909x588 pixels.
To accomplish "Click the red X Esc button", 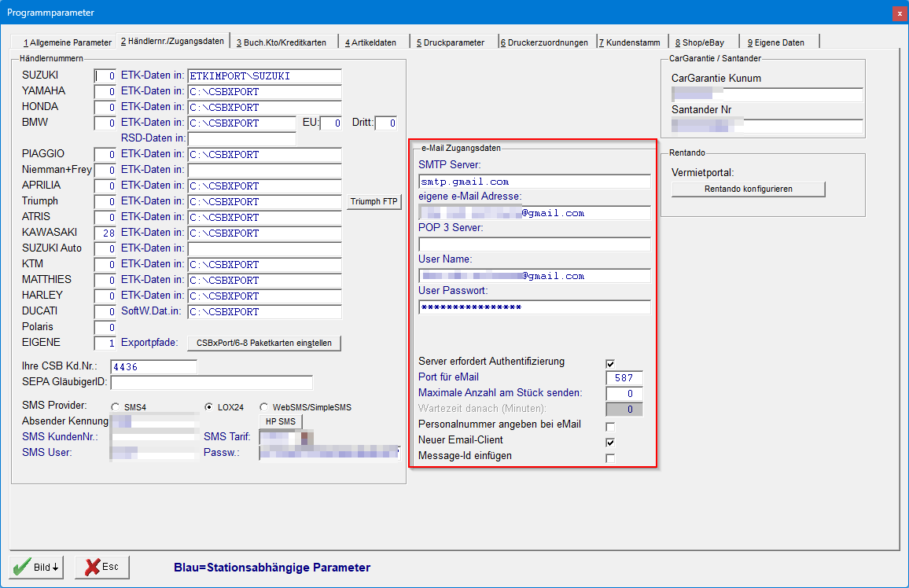I will pos(102,567).
